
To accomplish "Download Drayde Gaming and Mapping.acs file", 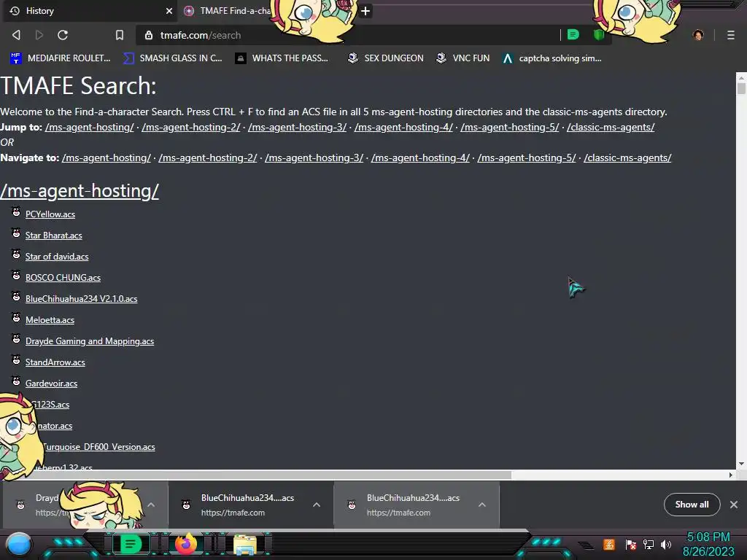I will tap(90, 341).
